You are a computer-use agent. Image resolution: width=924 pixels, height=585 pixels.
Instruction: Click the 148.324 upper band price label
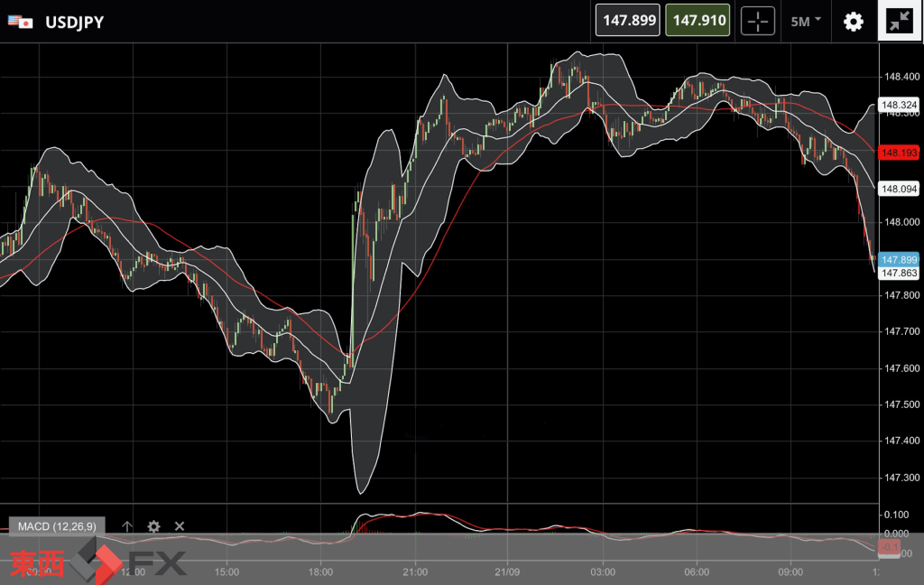(x=899, y=106)
